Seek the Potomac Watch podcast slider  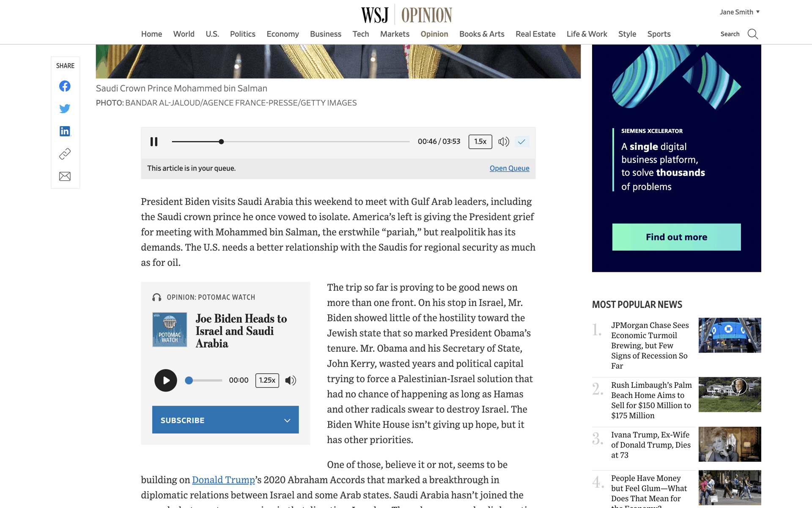pos(203,380)
